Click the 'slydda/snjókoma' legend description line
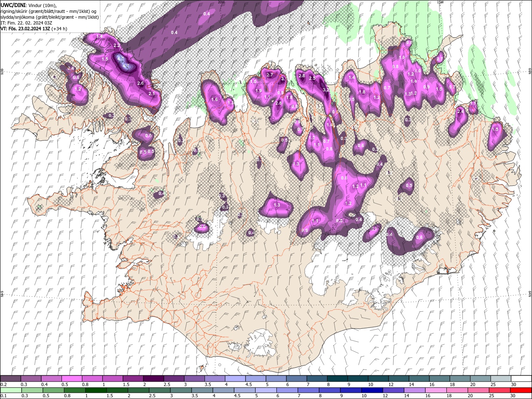532x399 pixels. (50, 17)
